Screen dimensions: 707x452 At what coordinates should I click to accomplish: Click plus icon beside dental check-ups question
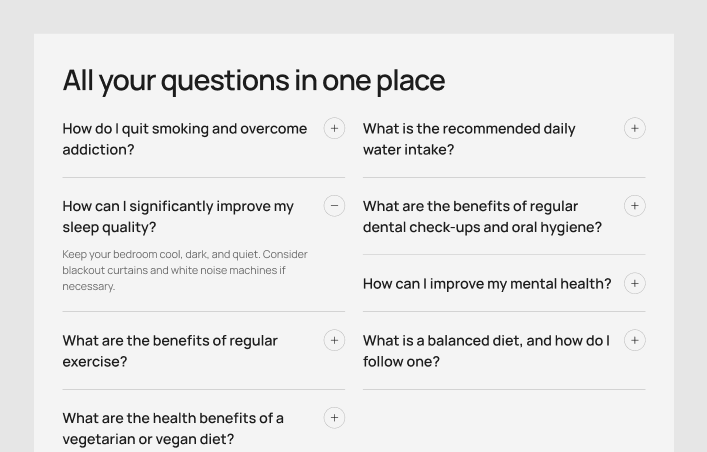click(634, 206)
